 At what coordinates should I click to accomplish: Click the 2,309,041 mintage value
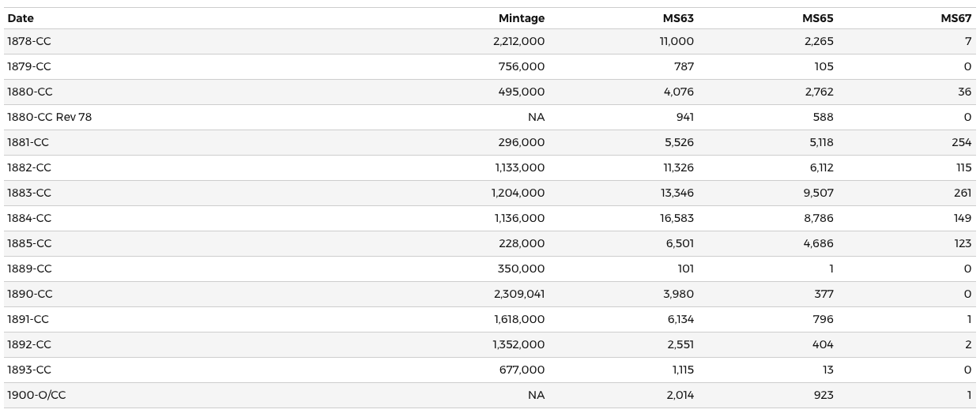pos(518,294)
